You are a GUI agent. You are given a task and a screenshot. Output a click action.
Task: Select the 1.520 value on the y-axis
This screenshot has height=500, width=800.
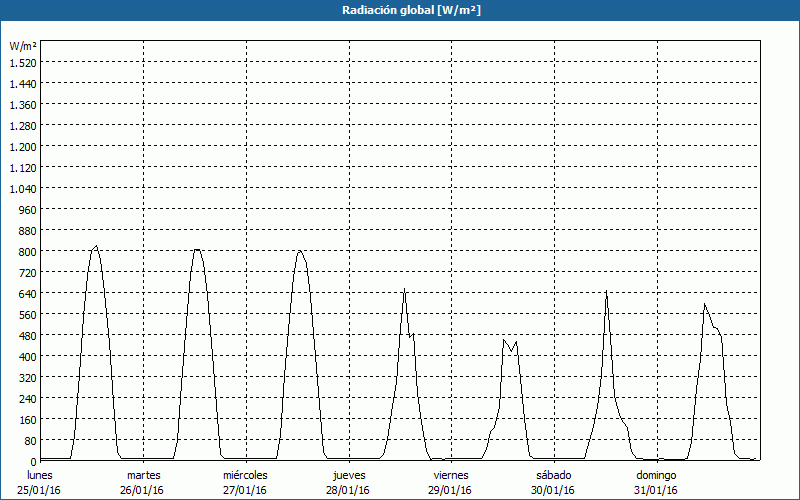23,62
